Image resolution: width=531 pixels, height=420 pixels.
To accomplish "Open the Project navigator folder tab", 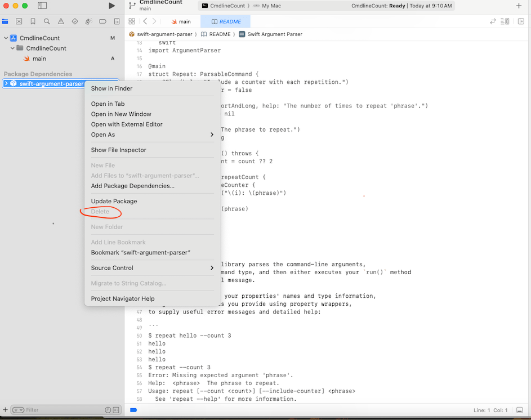I will pyautogui.click(x=5, y=21).
